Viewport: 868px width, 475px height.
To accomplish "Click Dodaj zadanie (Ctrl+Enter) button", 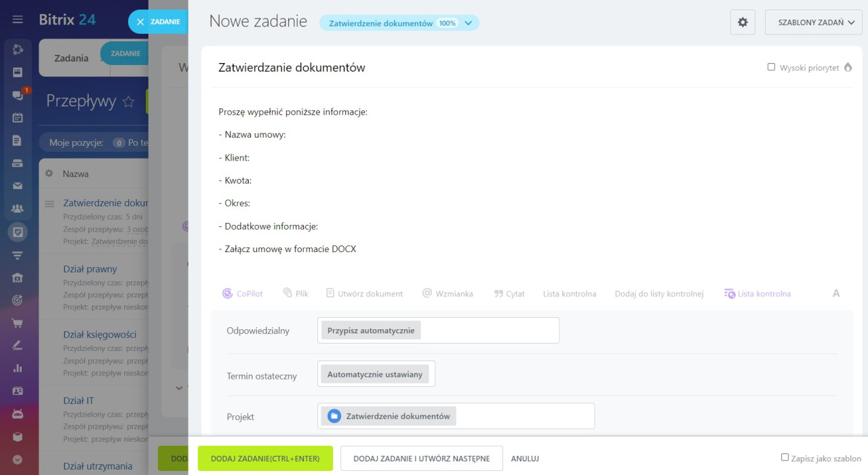I will pos(265,459).
